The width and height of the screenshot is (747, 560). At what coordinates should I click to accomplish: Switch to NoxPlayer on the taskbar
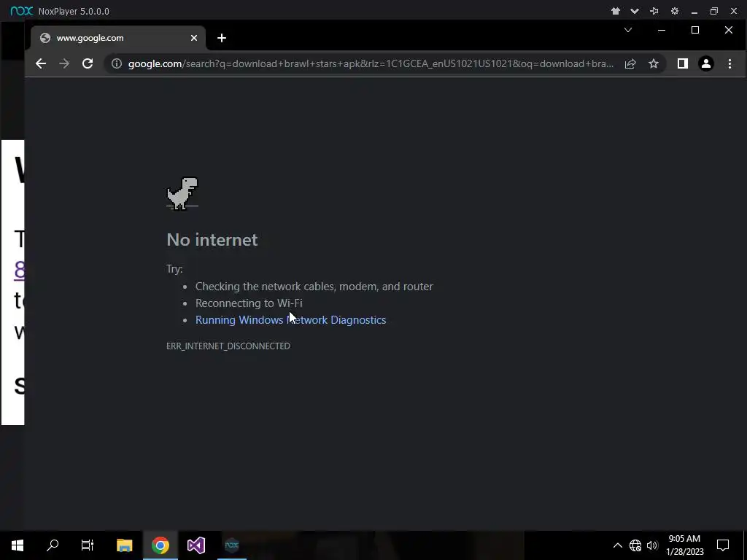[x=232, y=545]
